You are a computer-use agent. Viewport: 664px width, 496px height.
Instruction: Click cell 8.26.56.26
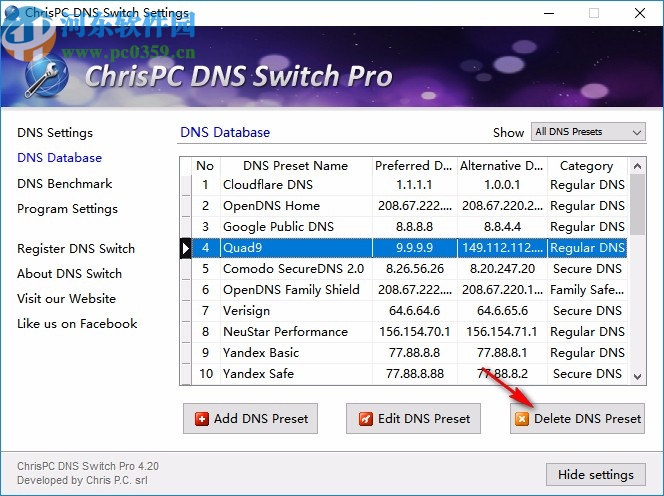pos(415,269)
